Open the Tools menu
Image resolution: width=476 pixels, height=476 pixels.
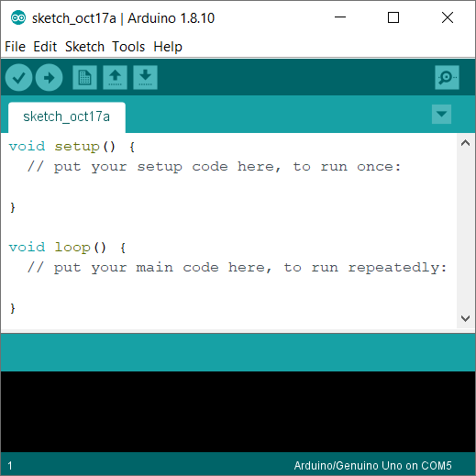point(128,47)
